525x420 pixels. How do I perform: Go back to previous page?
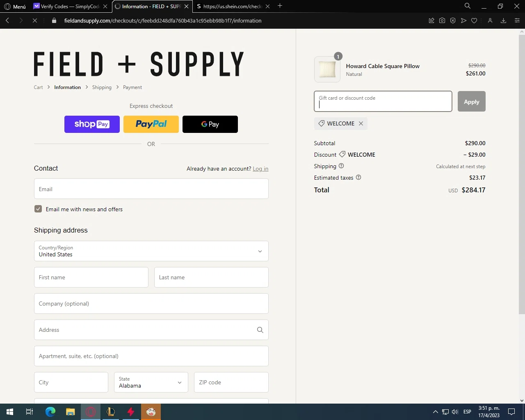coord(7,21)
